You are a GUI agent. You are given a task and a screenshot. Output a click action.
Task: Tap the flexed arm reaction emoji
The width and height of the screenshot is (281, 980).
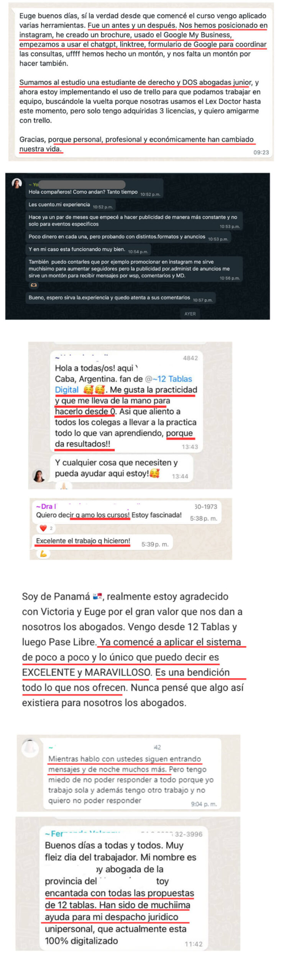(44, 554)
